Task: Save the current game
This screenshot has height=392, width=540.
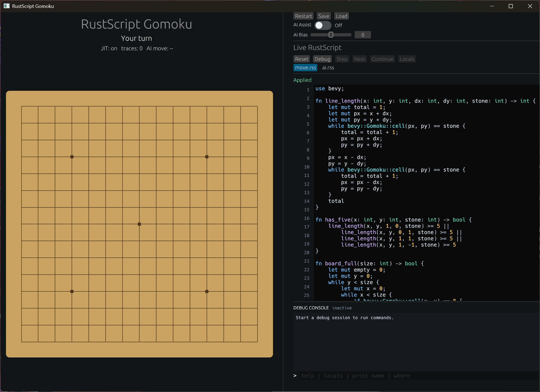Action: (324, 16)
